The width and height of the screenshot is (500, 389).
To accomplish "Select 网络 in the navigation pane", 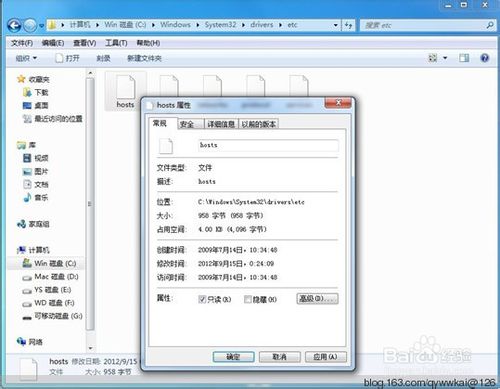I will [x=30, y=342].
